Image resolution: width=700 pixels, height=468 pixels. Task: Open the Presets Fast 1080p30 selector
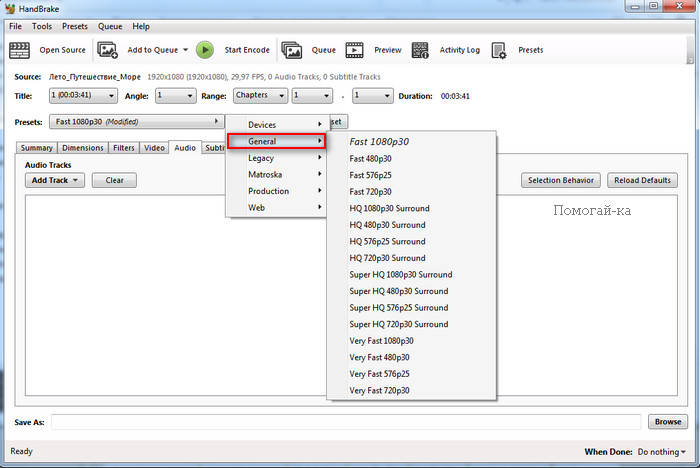tap(136, 121)
